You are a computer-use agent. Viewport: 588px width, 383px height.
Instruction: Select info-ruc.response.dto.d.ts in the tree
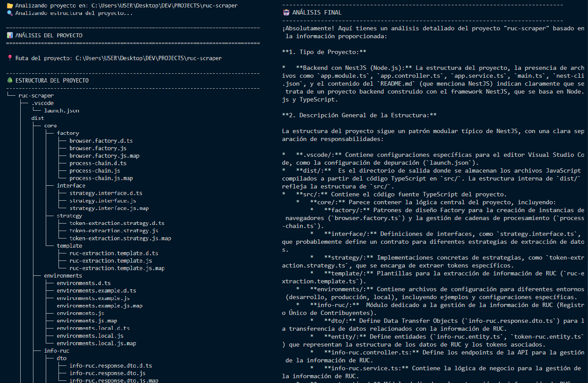(x=110, y=366)
